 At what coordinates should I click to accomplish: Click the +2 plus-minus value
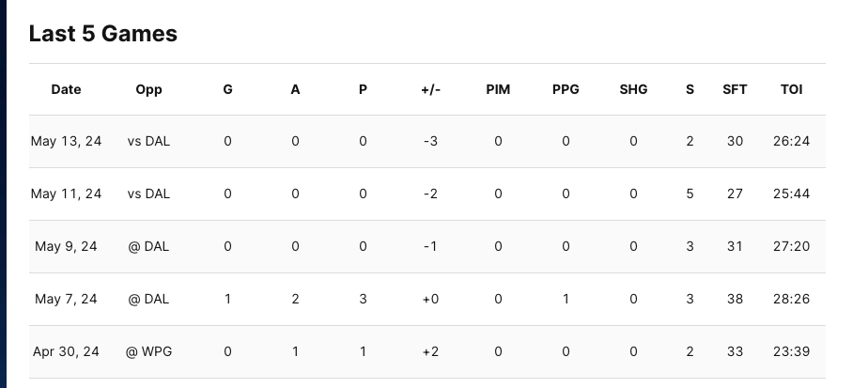pyautogui.click(x=430, y=352)
